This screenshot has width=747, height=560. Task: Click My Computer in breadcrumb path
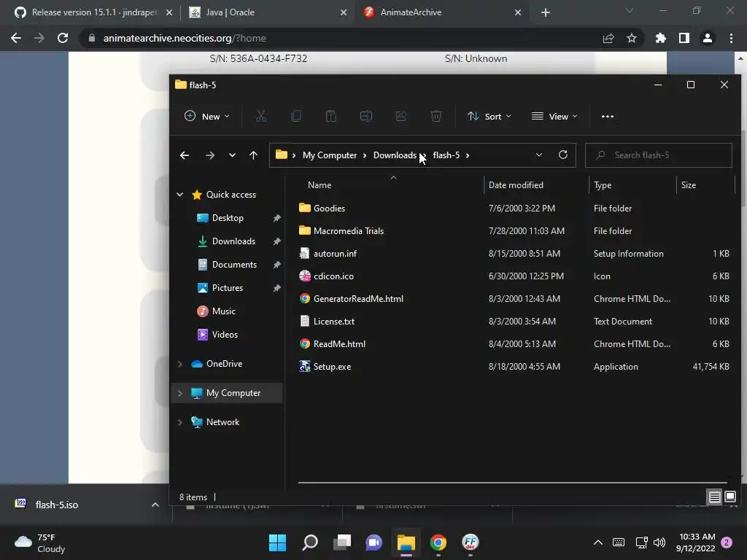[330, 155]
